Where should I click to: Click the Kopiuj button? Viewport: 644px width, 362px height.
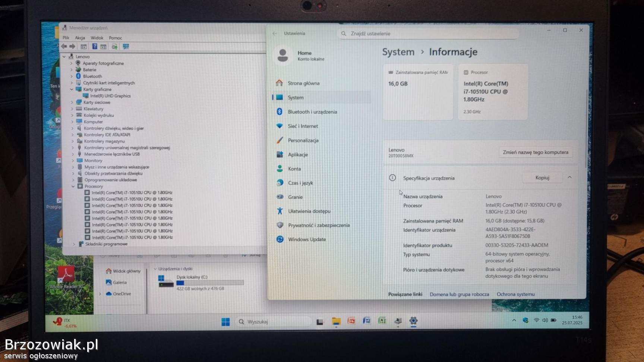(542, 178)
